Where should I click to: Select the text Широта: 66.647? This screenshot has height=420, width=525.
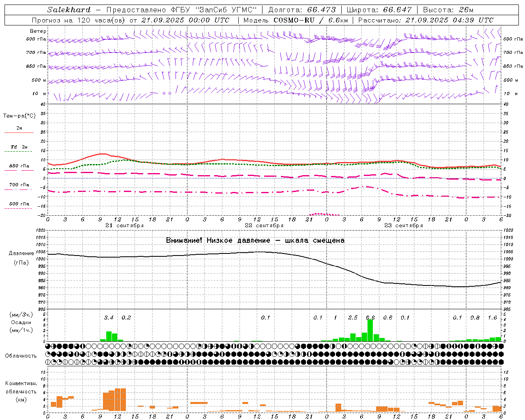click(x=379, y=10)
